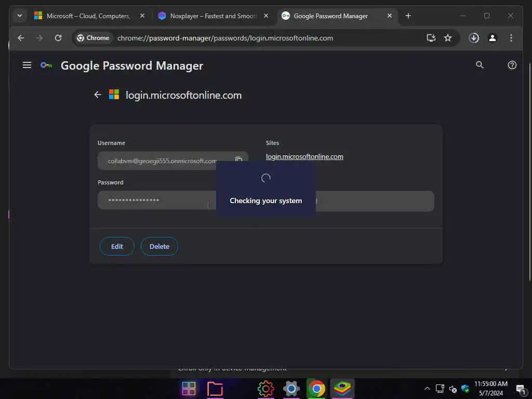Click the install app icon in address bar
The image size is (532, 399).
431,38
